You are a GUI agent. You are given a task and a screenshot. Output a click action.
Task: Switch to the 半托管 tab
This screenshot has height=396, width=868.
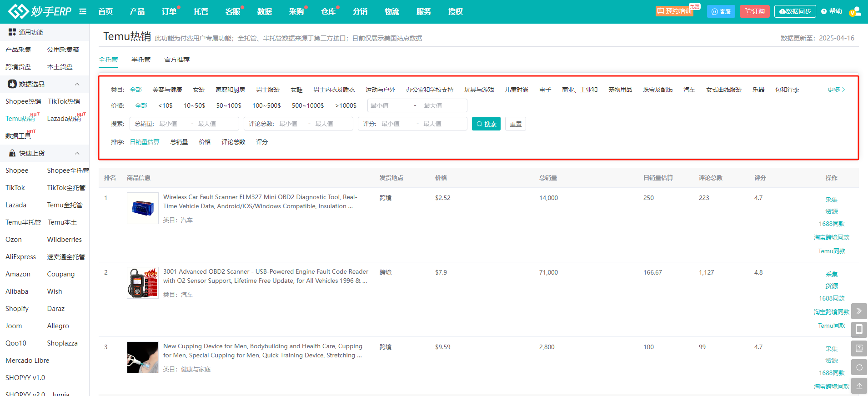pyautogui.click(x=141, y=60)
